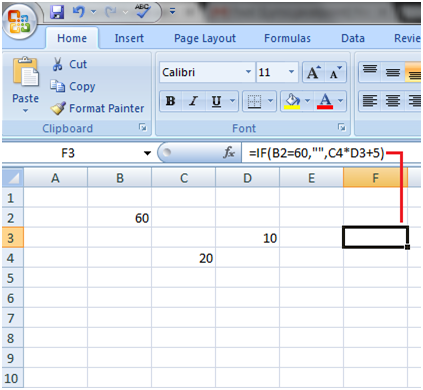Click the Grow Font icon
The height and width of the screenshot is (390, 423).
point(313,72)
